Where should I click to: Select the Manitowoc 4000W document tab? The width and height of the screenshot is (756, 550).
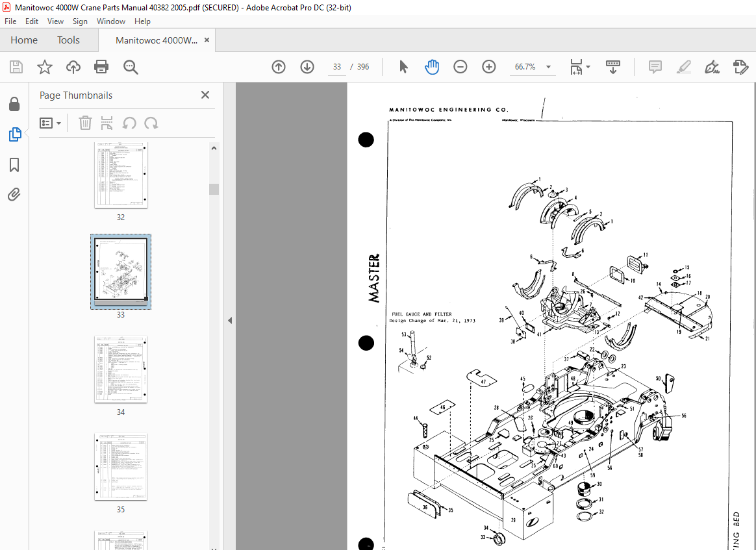(x=157, y=40)
